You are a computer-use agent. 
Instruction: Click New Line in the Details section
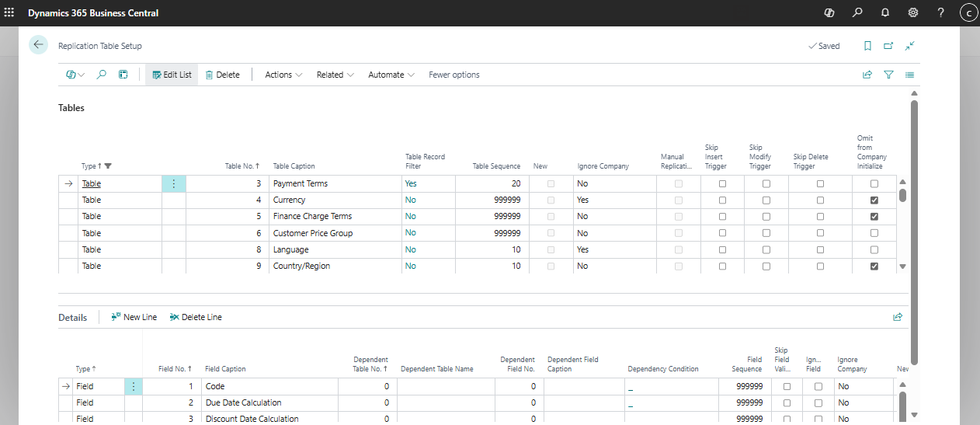[x=134, y=317]
